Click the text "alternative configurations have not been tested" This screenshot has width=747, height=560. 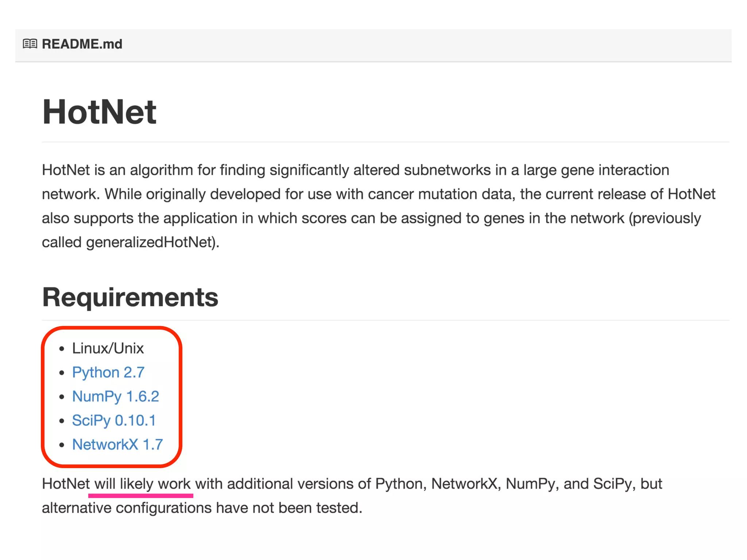point(202,508)
